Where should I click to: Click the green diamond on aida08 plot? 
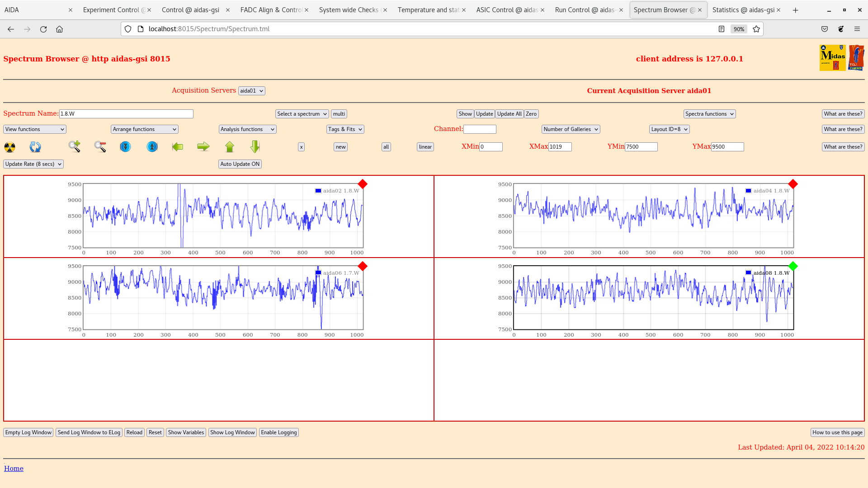point(793,266)
